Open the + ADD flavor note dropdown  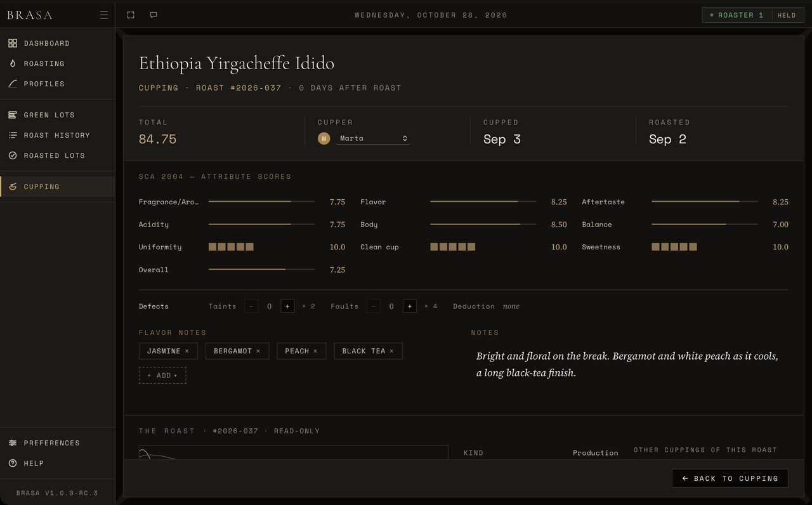(162, 376)
